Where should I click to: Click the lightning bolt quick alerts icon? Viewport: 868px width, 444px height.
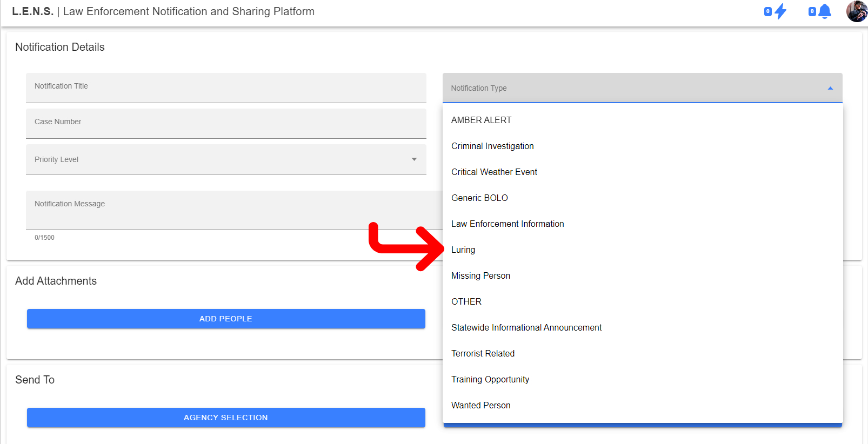tap(780, 11)
